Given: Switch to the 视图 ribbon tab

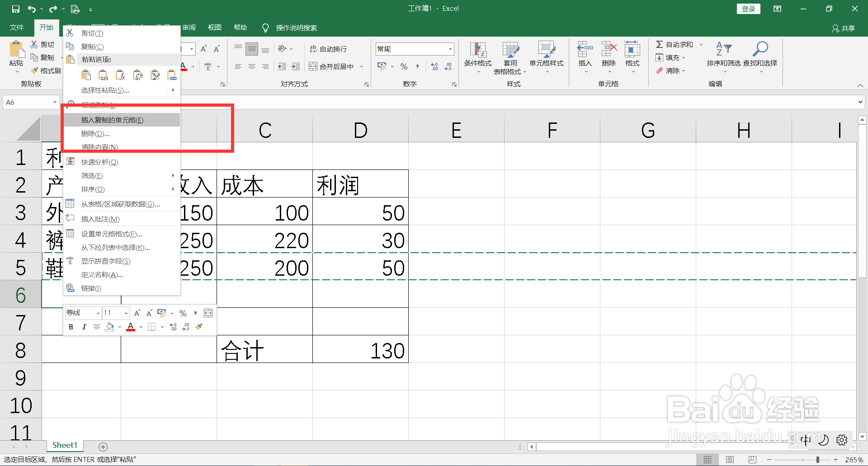Looking at the screenshot, I should 214,27.
